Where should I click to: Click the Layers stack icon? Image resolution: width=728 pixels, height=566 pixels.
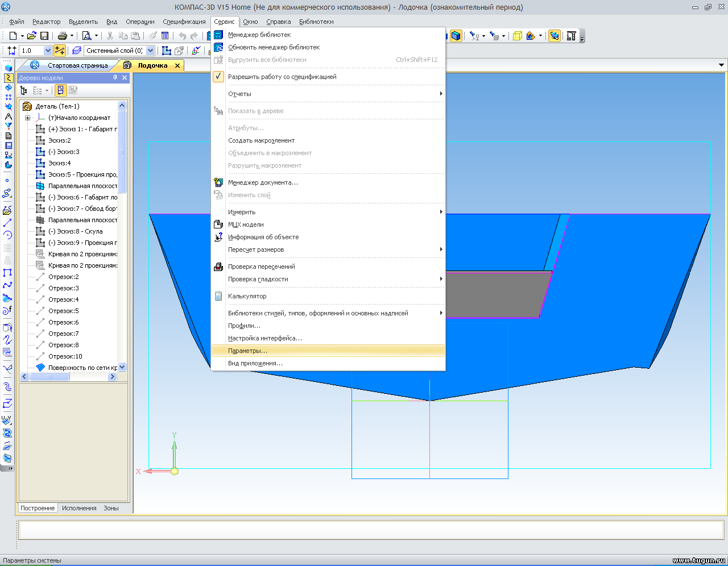[77, 51]
